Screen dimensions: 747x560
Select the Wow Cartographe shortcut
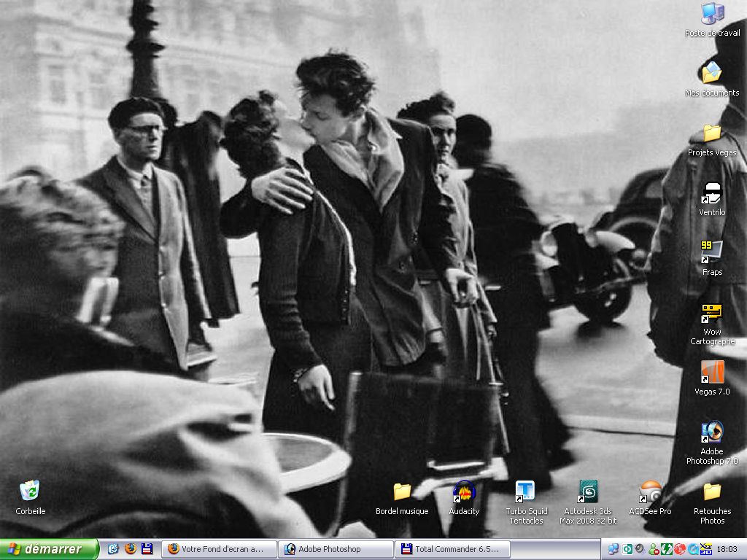pos(712,324)
